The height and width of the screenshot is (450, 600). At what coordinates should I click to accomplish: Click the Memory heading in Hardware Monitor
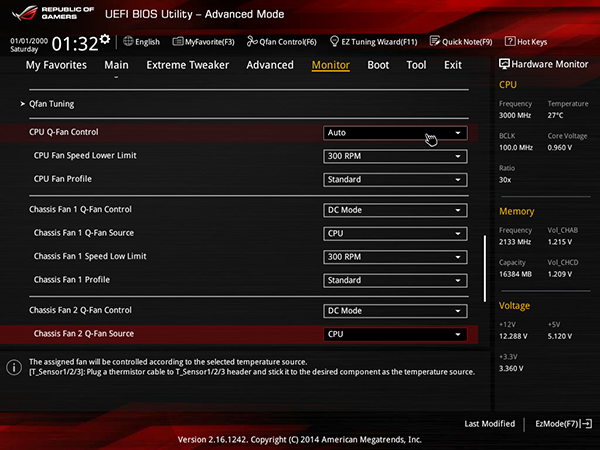click(x=517, y=211)
